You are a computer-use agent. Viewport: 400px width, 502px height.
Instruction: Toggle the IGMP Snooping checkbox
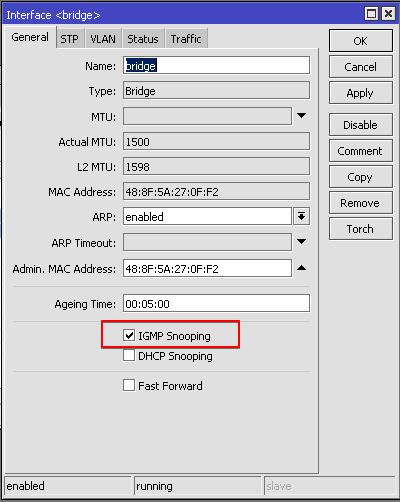[129, 335]
